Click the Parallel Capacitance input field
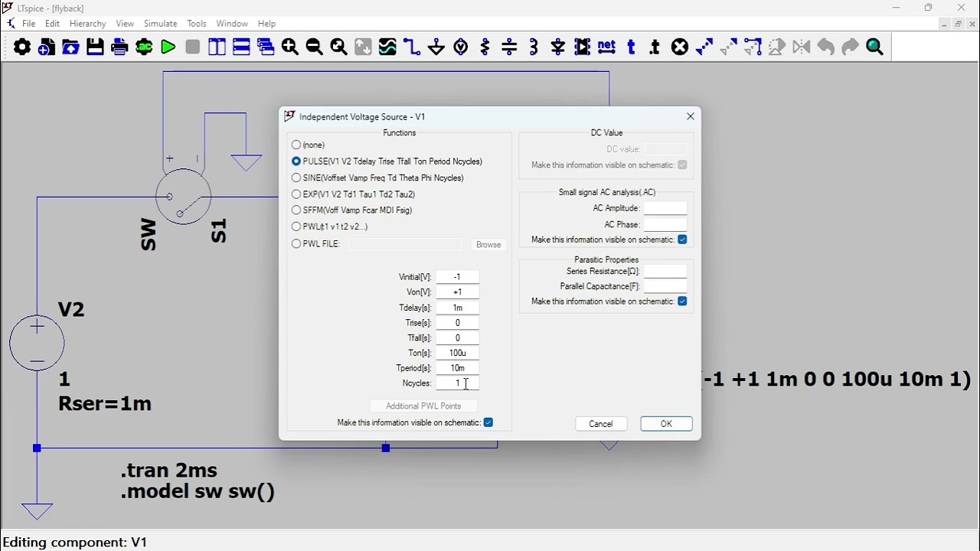 click(x=665, y=286)
